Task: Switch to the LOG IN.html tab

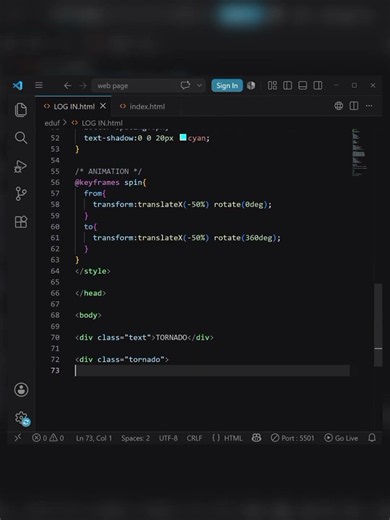Action: [x=74, y=106]
